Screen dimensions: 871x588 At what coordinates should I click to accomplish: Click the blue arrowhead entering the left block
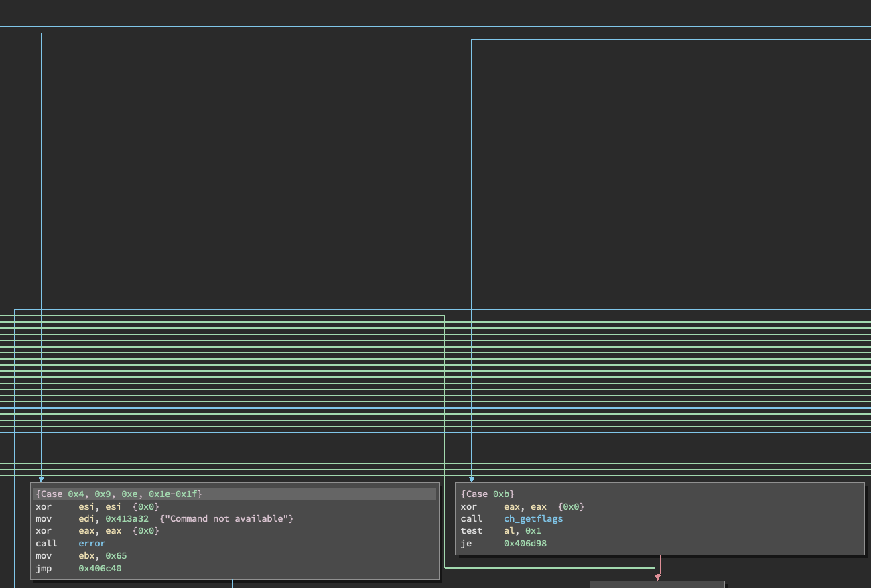point(41,480)
